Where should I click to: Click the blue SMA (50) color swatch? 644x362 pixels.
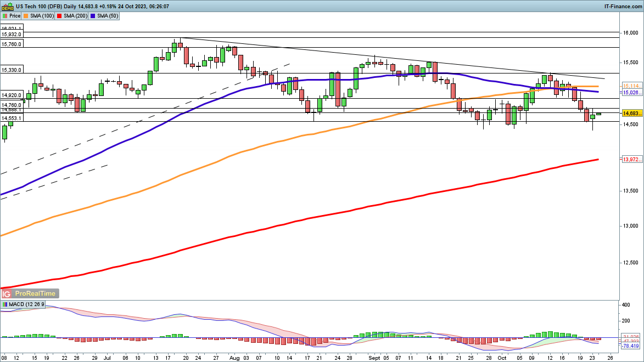pos(93,16)
